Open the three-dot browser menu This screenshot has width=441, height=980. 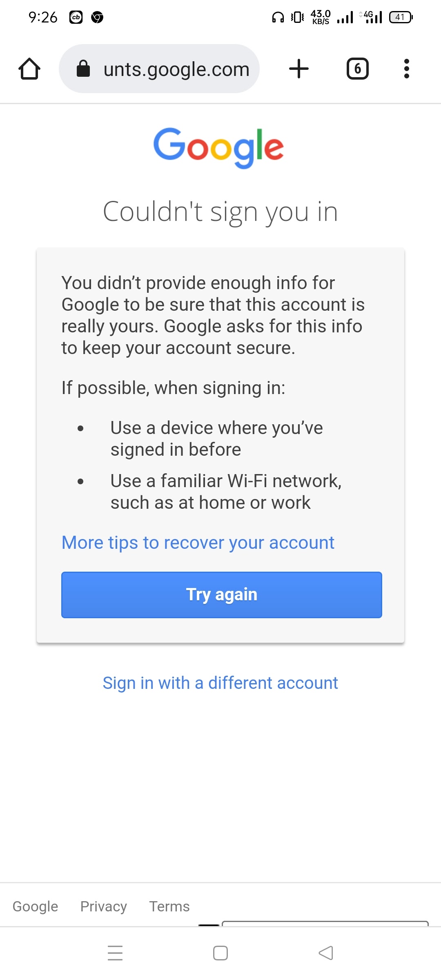(406, 69)
